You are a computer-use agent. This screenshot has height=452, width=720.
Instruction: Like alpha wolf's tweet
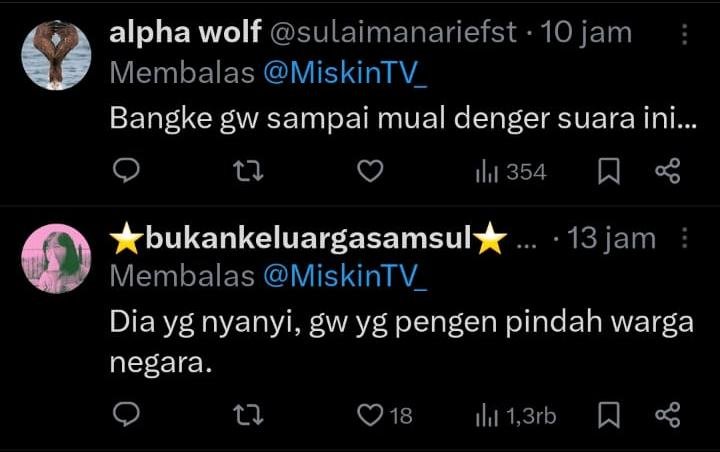[370, 172]
